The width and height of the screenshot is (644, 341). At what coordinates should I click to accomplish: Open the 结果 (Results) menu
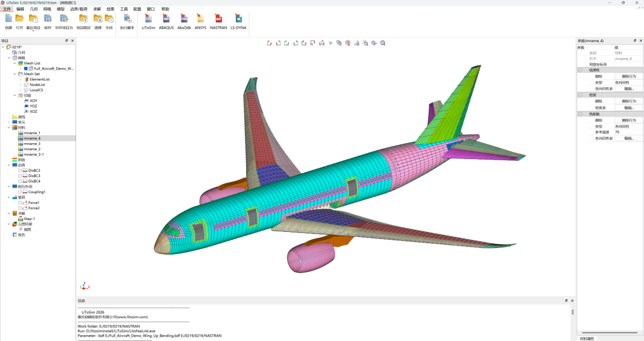(x=110, y=9)
